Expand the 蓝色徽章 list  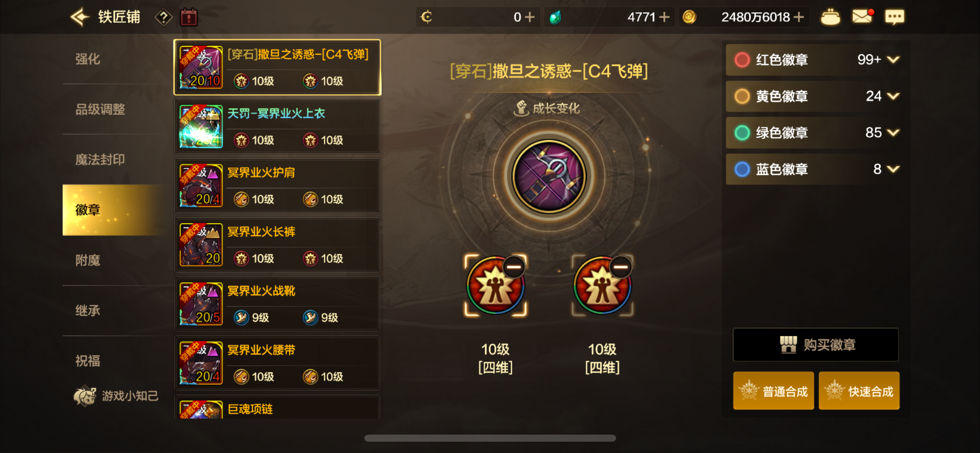pyautogui.click(x=893, y=169)
